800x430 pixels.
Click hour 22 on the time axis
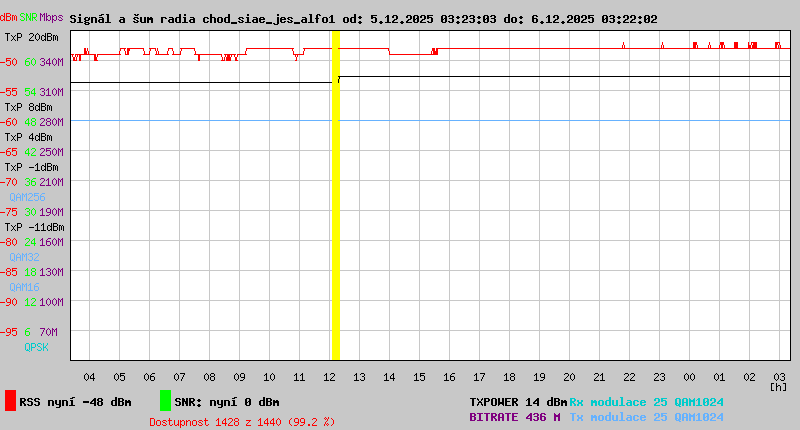coord(629,377)
